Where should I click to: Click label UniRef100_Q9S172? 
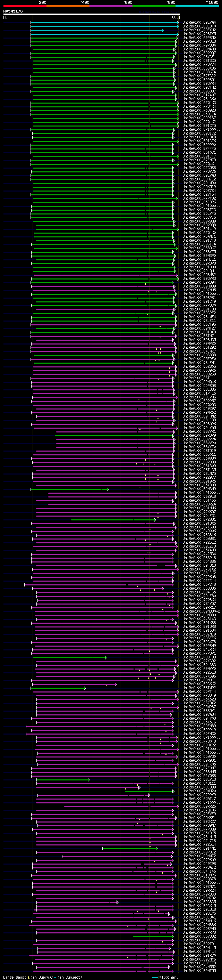tap(199, 133)
